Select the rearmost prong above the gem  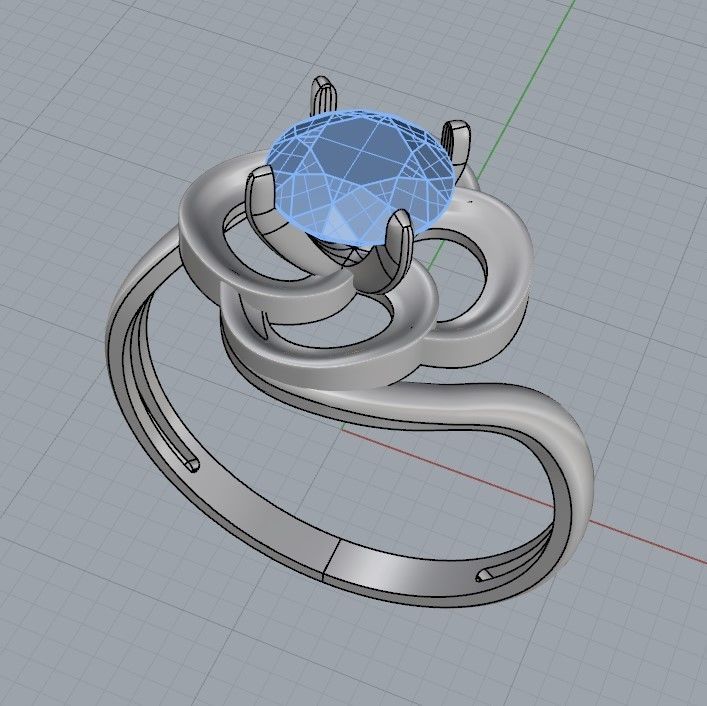[324, 95]
